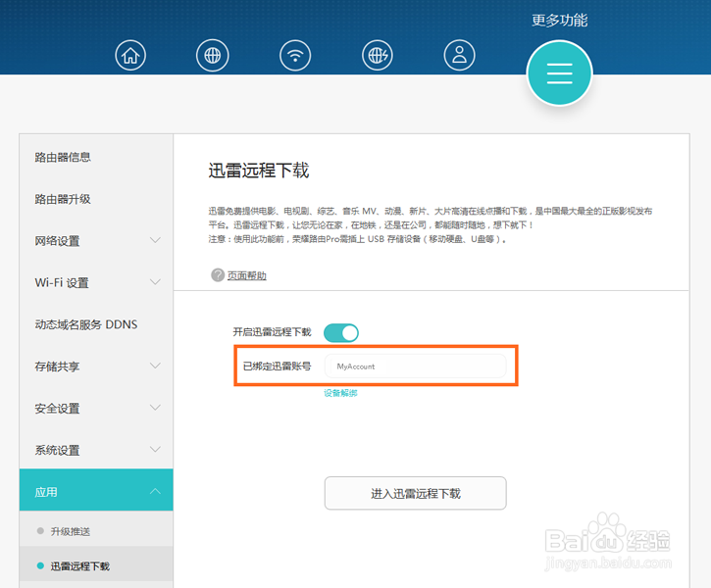711x588 pixels.
Task: Click the 迅雷远程下载 page heading
Action: (x=259, y=171)
